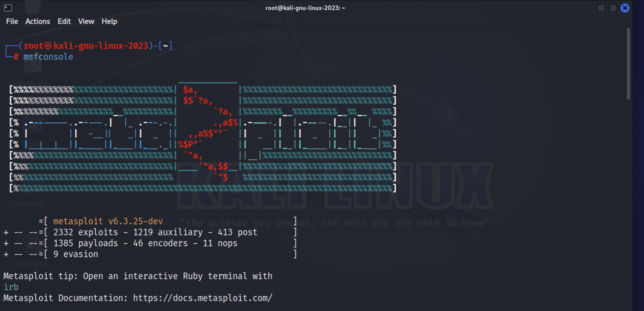Click the 'metasploit v6.3.25-dev' version text
Screen dimensions: 644x311
coord(108,221)
